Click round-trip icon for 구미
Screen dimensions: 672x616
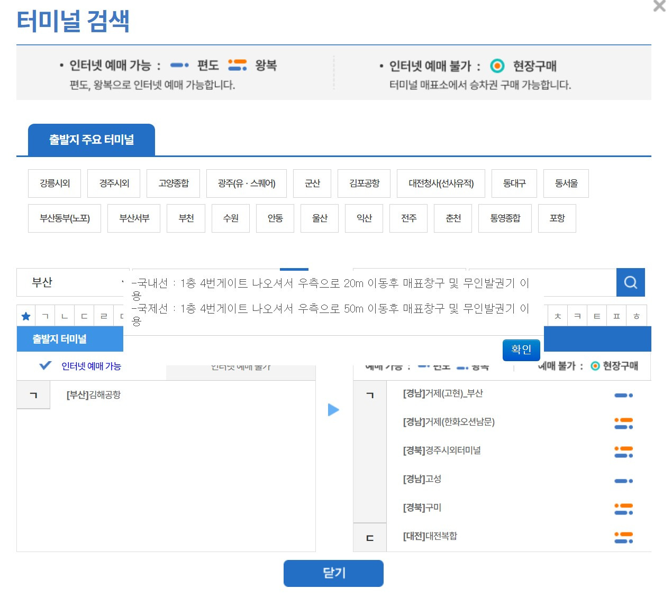pos(623,509)
